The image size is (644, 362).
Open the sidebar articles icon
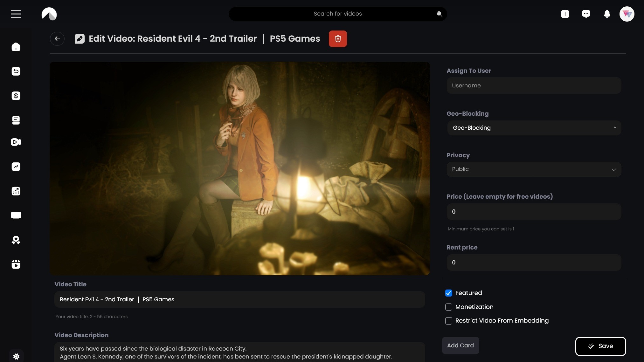pyautogui.click(x=16, y=120)
